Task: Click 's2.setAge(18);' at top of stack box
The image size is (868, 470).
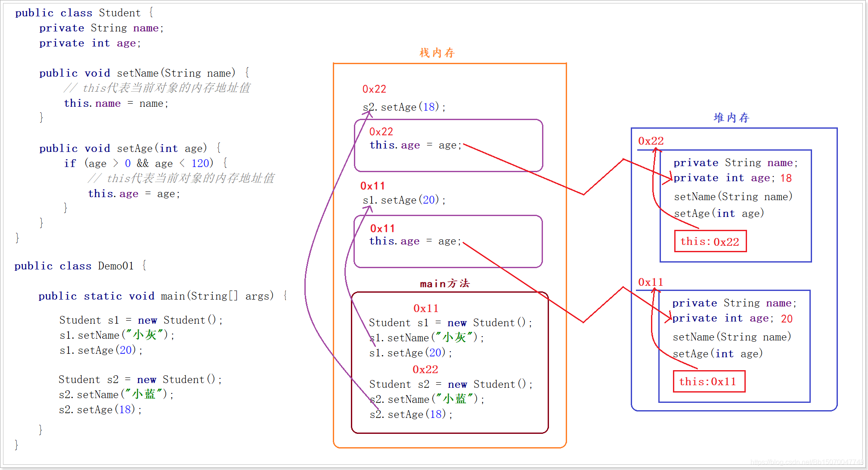Action: click(x=404, y=107)
